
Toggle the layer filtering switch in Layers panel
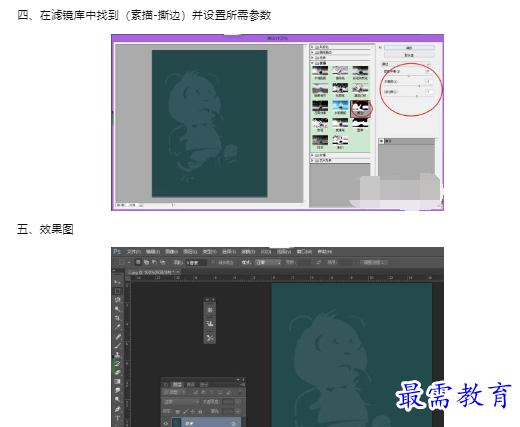(x=240, y=393)
